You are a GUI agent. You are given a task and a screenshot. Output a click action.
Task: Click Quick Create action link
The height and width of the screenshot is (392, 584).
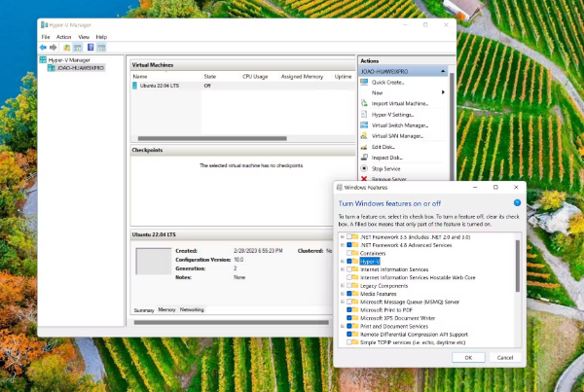pos(387,83)
